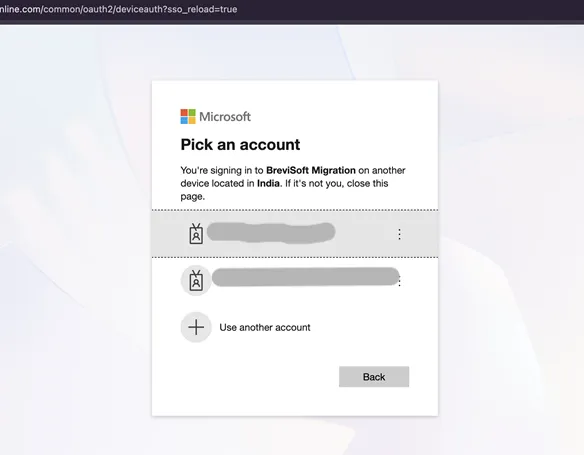Viewport: 584px width, 455px height.
Task: Click the plus icon for another account
Action: tap(196, 327)
